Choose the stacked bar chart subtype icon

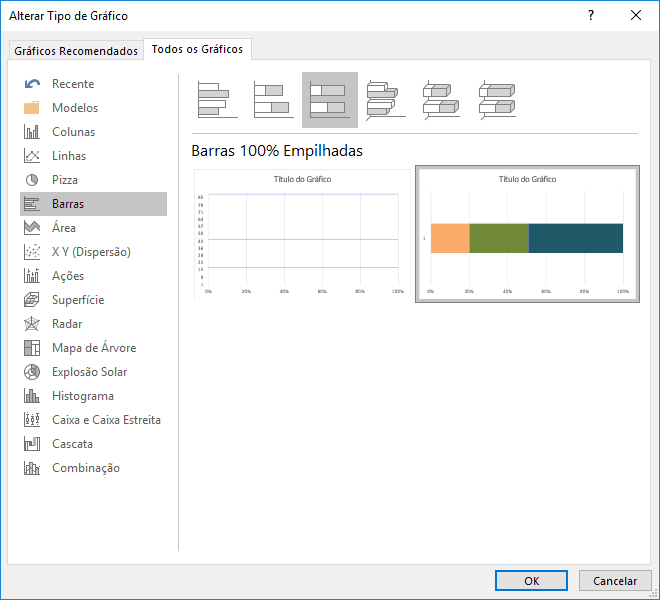point(273,100)
